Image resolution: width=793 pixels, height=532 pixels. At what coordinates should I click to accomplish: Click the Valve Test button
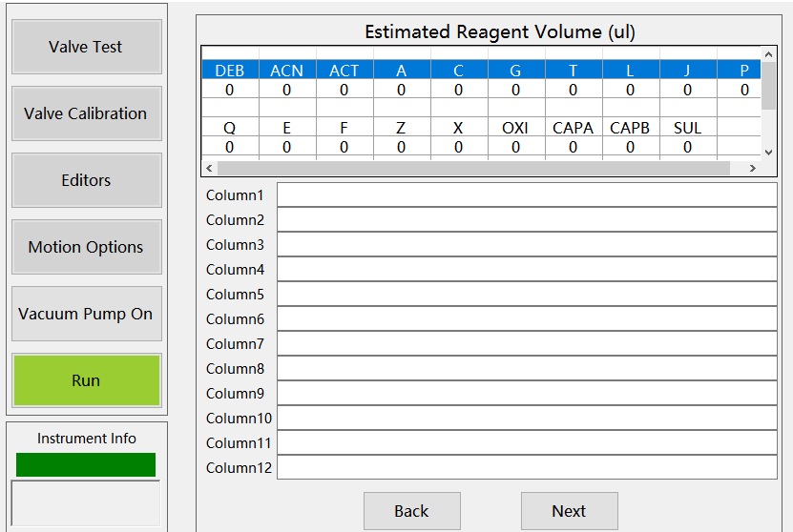(x=86, y=47)
